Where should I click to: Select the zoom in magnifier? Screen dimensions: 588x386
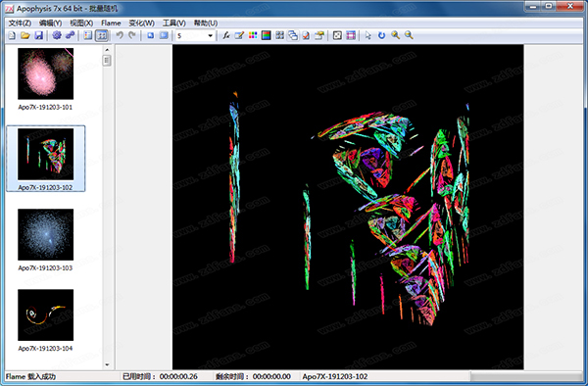395,35
